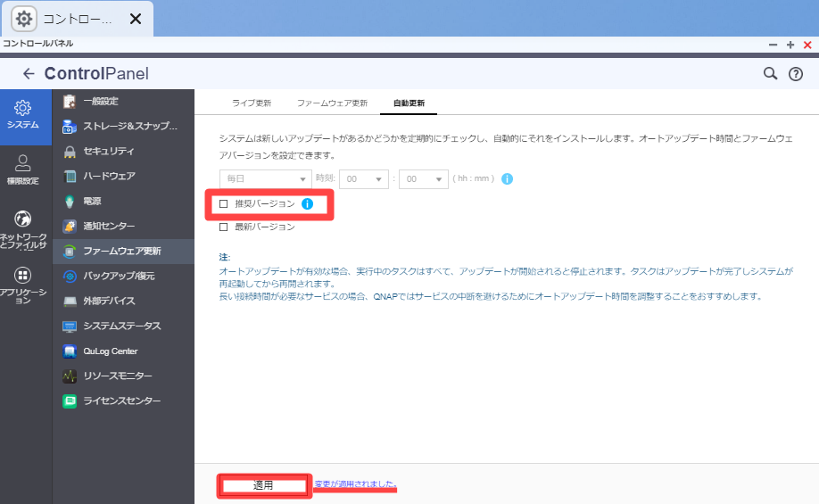The width and height of the screenshot is (819, 504).
Task: Select セキュリティ in the settings list
Action: point(108,152)
